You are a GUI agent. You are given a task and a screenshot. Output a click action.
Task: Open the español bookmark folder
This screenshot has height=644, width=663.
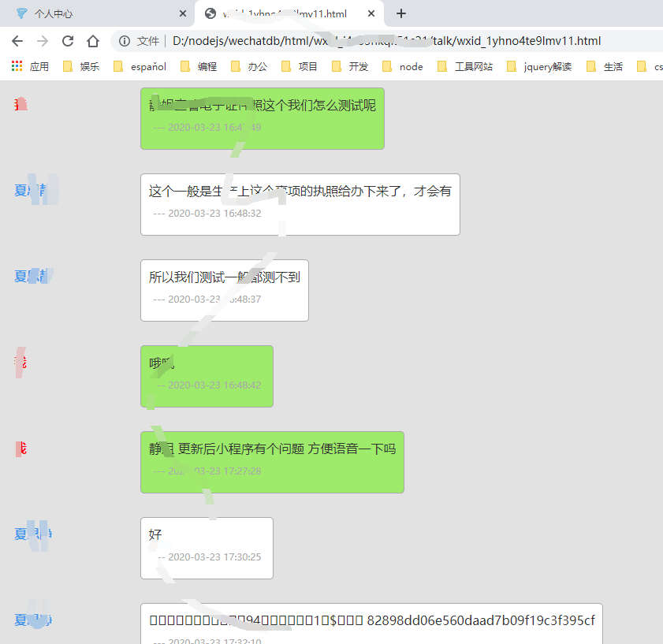click(x=140, y=66)
